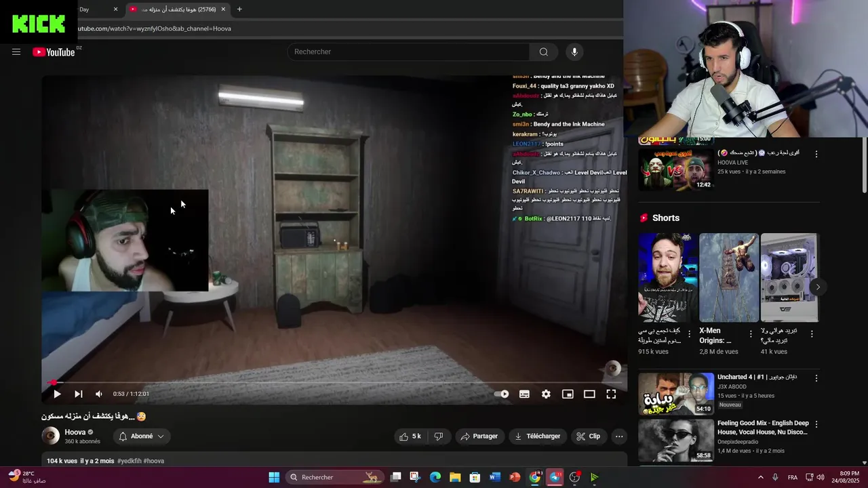Click the taskbar Rechercher search box
This screenshot has width=868, height=488.
coord(334,477)
